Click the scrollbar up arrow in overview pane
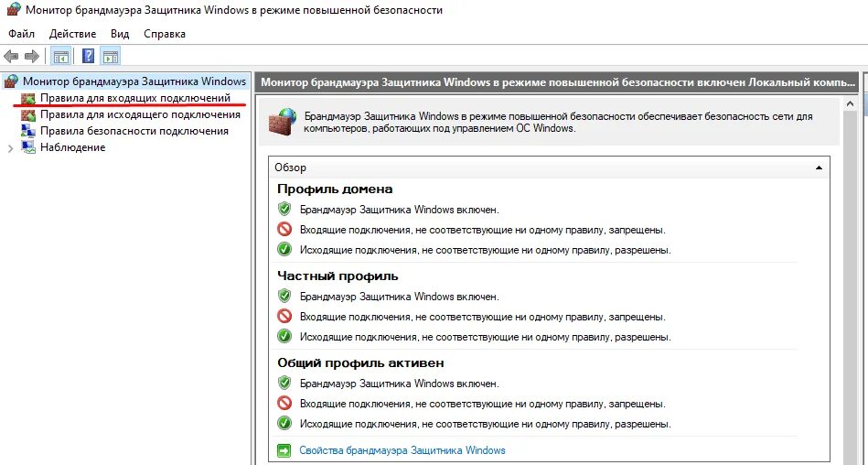The width and height of the screenshot is (868, 465). pyautogui.click(x=851, y=103)
